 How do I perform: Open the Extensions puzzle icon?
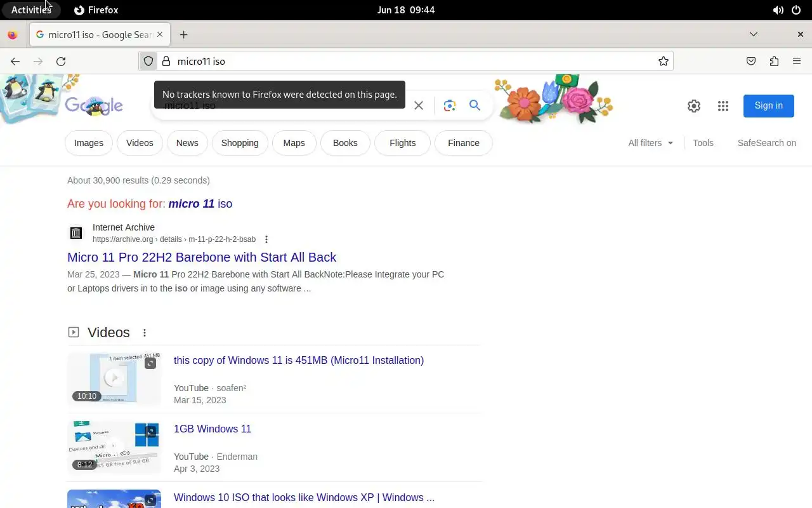tap(774, 61)
